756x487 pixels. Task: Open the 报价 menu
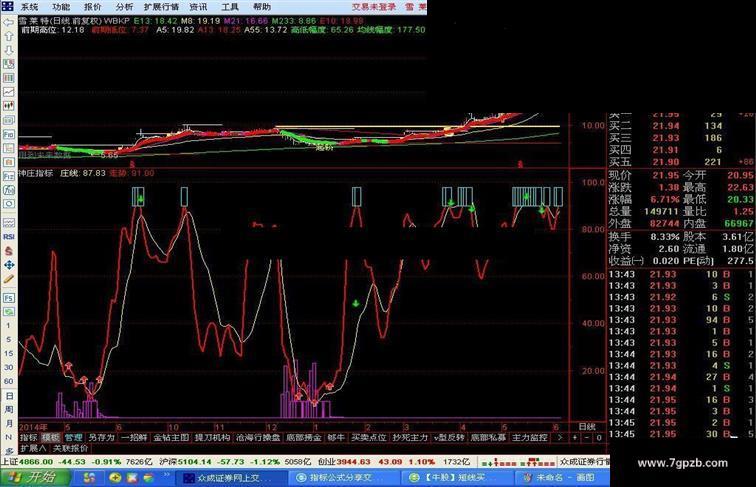coord(93,7)
